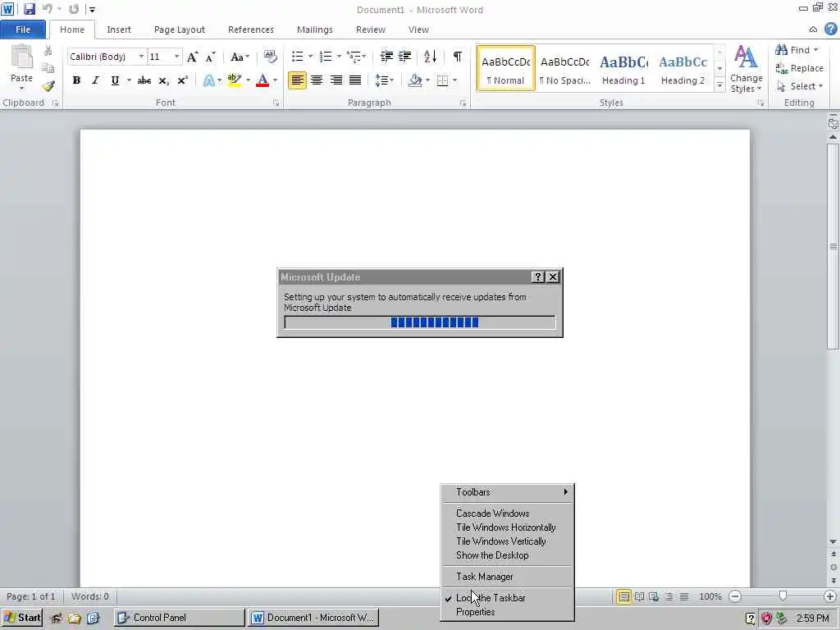Toggle Justify text alignment
The height and width of the screenshot is (630, 840).
click(x=354, y=80)
